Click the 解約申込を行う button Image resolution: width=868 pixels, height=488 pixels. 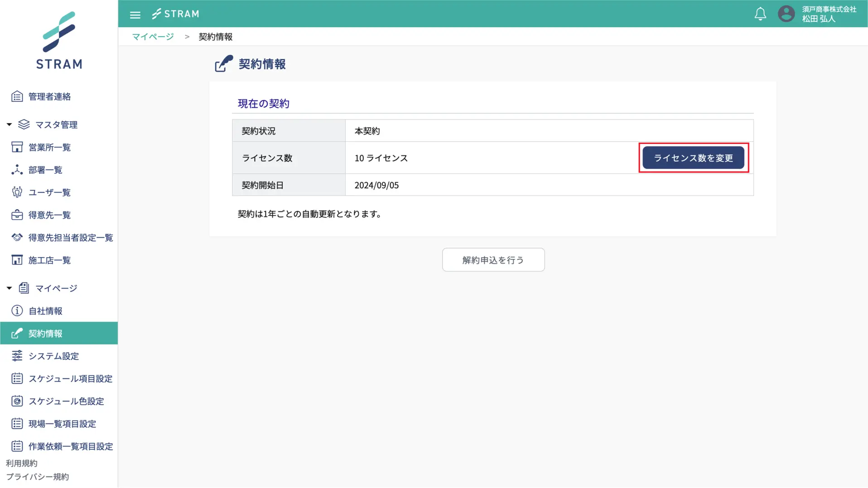(493, 260)
